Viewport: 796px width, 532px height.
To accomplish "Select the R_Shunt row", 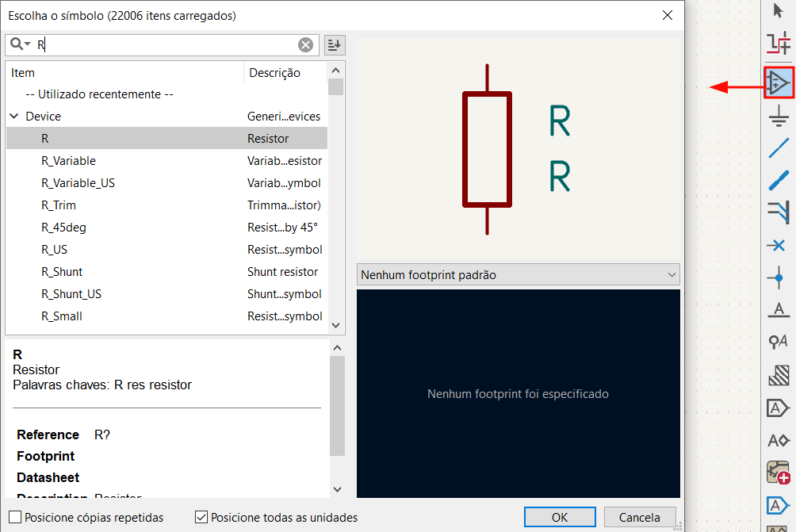I will tap(166, 272).
